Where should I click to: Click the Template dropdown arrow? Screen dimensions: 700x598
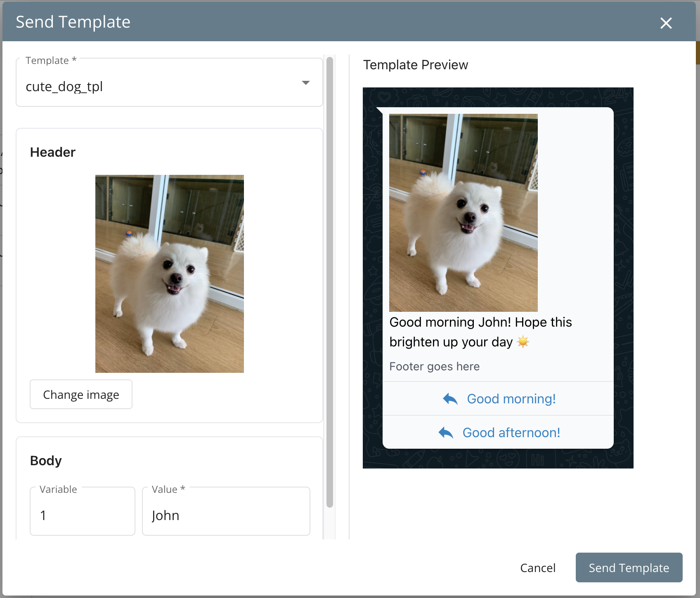tap(305, 83)
